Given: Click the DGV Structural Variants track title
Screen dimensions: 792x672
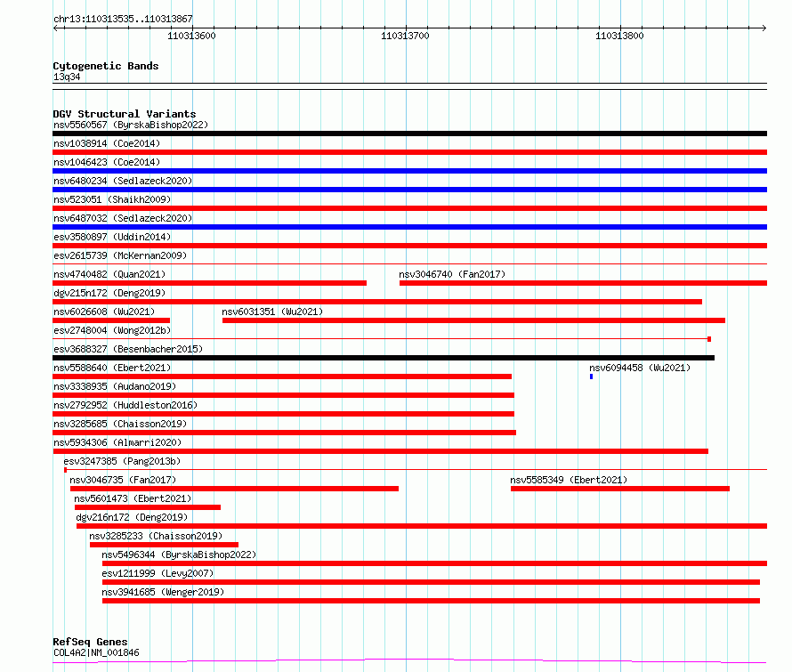Looking at the screenshot, I should (125, 114).
